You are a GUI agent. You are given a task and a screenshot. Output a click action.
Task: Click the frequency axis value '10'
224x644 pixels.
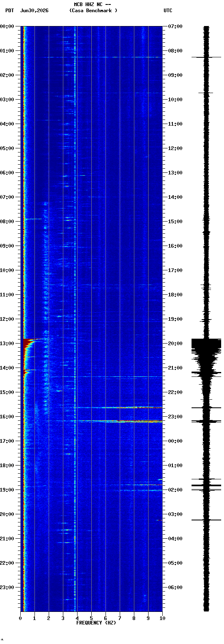tap(162, 618)
